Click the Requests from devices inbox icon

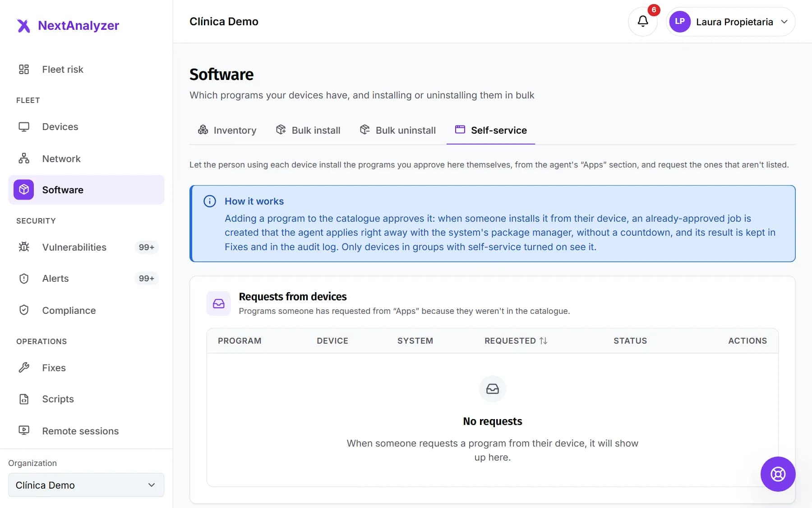[219, 303]
